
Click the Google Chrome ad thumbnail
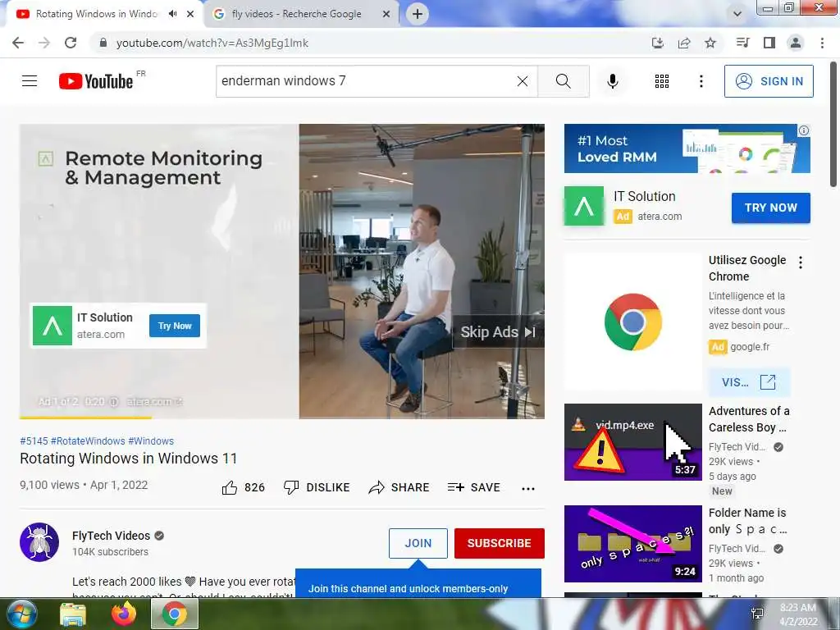click(x=633, y=322)
